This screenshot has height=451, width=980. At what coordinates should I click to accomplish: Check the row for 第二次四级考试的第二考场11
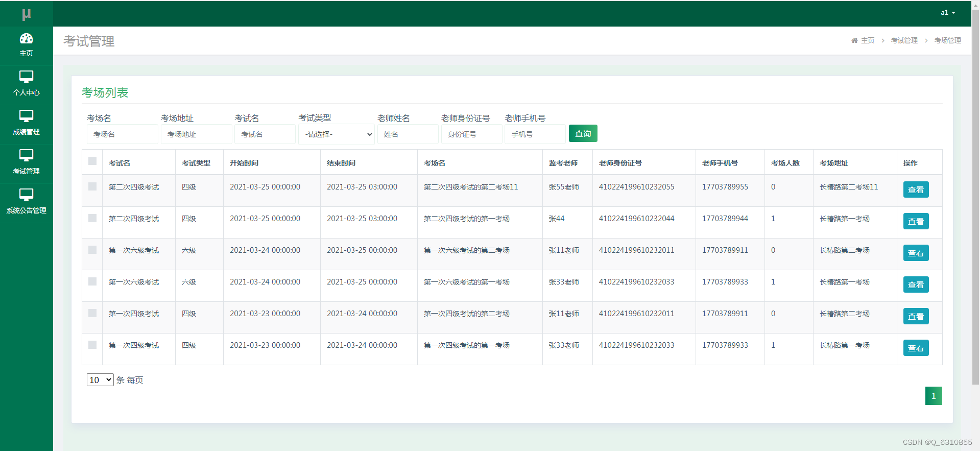pyautogui.click(x=92, y=186)
